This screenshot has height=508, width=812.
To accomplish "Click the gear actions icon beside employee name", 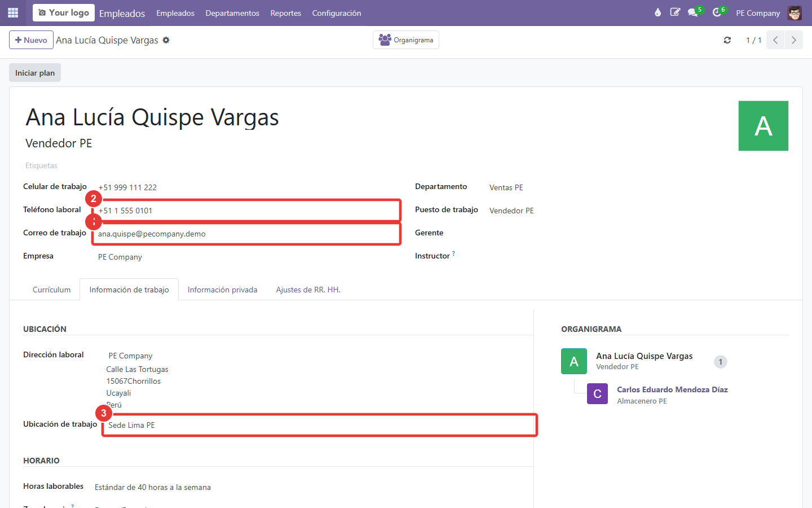I will [x=166, y=40].
